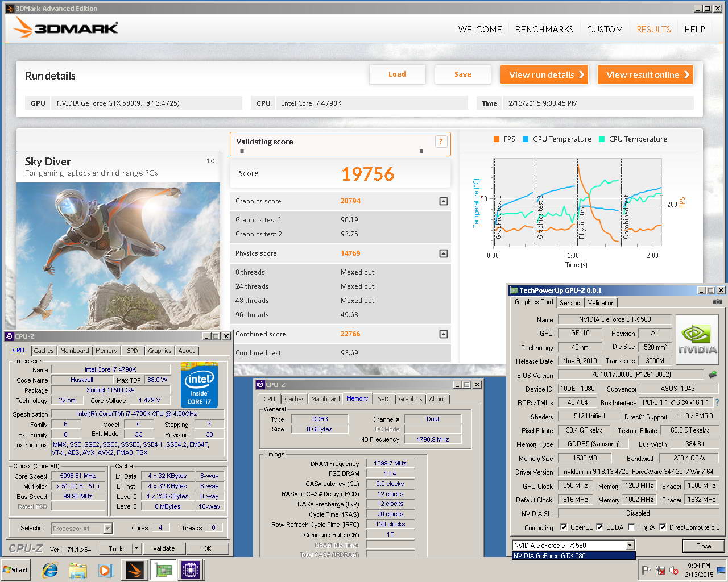
Task: Switch to Sensors tab in GPU-Z
Action: [x=570, y=303]
